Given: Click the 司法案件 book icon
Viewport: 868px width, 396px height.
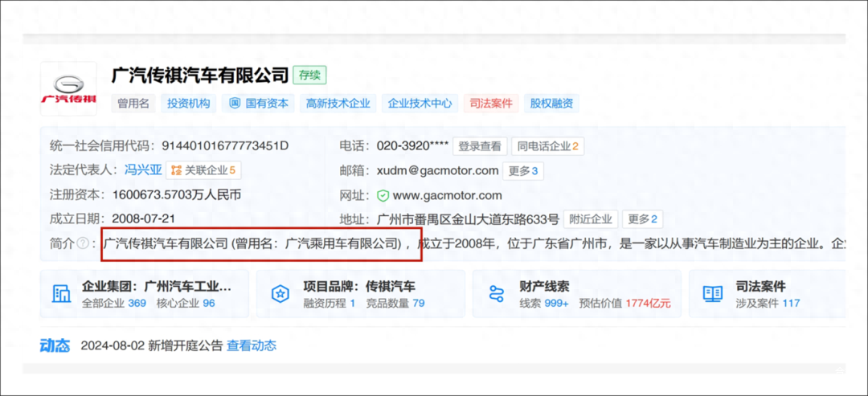Looking at the screenshot, I should 712,294.
